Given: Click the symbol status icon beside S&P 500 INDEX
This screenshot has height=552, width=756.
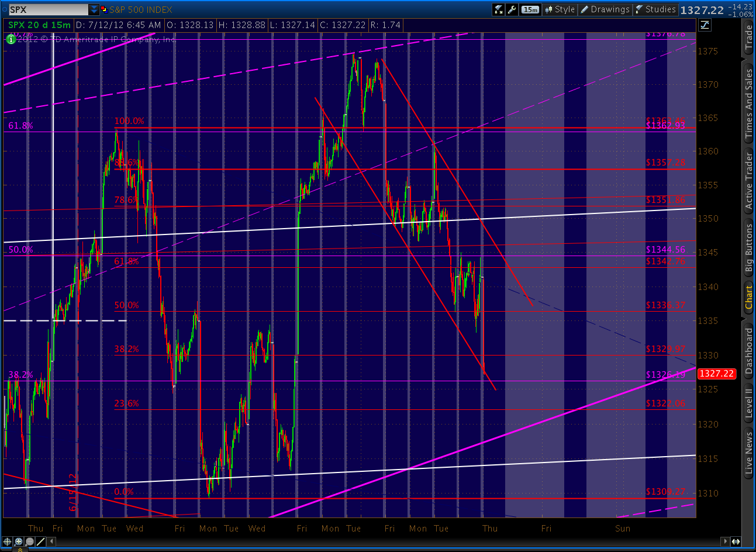Looking at the screenshot, I should 104,9.
